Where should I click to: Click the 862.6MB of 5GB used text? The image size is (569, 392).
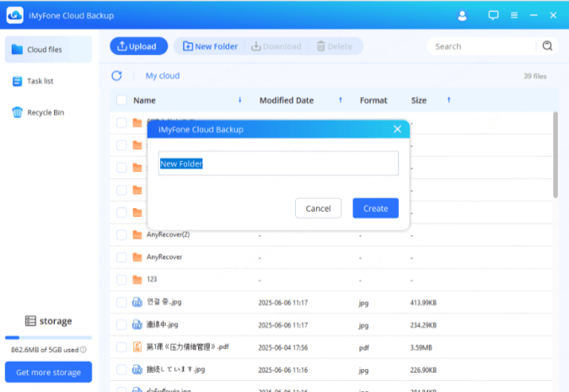(45, 350)
